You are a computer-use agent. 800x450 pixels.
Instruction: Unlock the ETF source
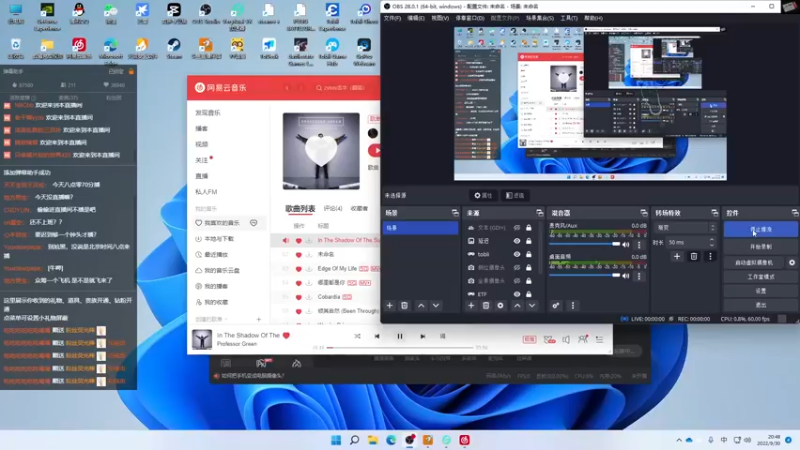529,294
